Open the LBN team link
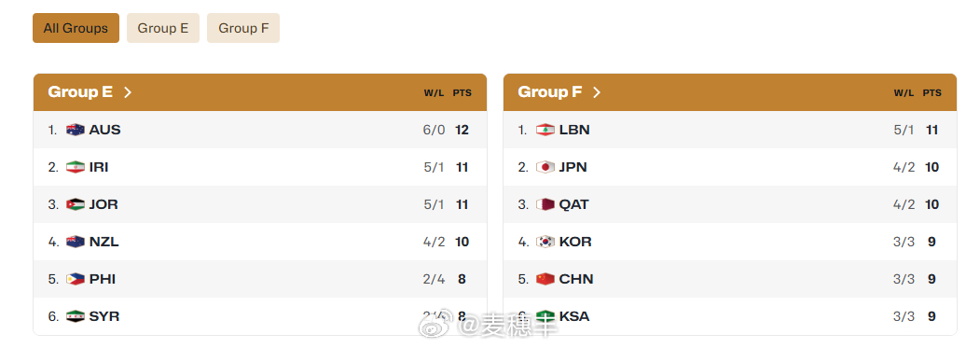 point(574,131)
